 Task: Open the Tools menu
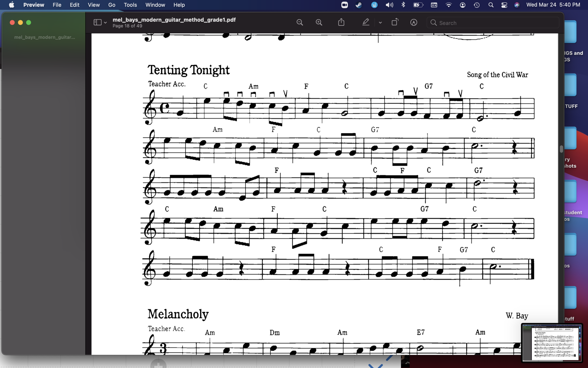point(130,5)
